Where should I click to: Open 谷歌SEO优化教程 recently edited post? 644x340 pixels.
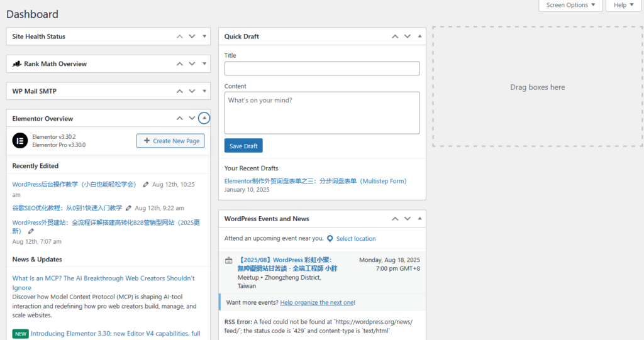point(67,208)
